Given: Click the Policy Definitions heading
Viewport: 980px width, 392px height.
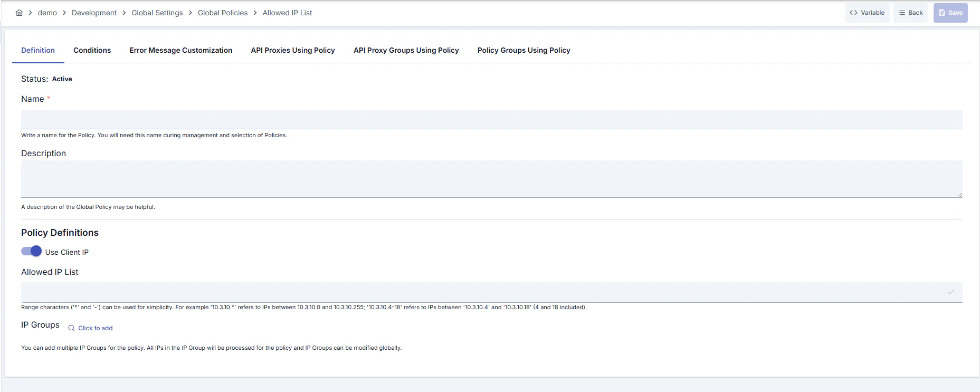Looking at the screenshot, I should [x=60, y=233].
